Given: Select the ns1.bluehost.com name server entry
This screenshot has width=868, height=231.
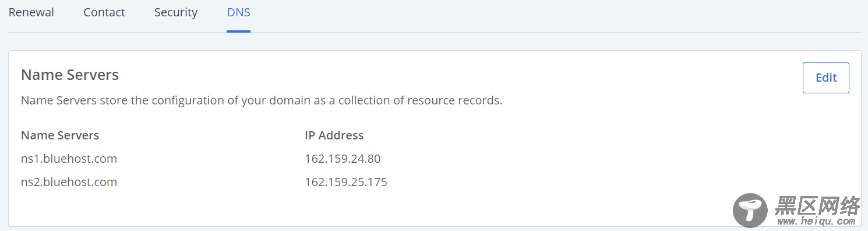Looking at the screenshot, I should click(69, 159).
